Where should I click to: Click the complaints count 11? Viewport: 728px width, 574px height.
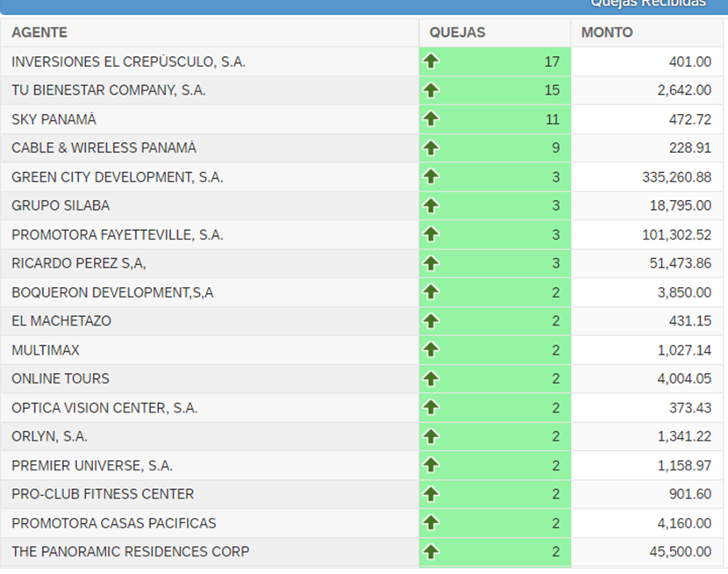(552, 119)
